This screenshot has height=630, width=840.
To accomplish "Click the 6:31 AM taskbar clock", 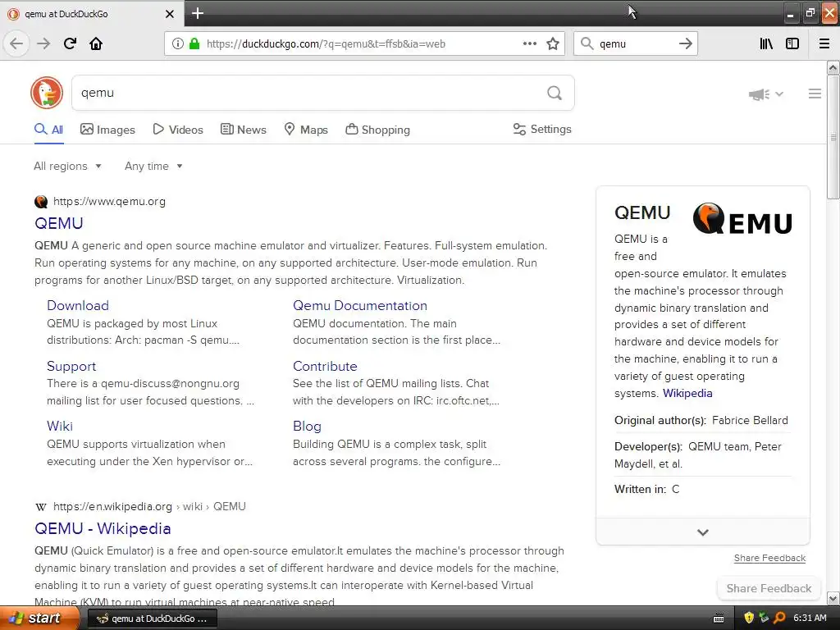I will 810,618.
